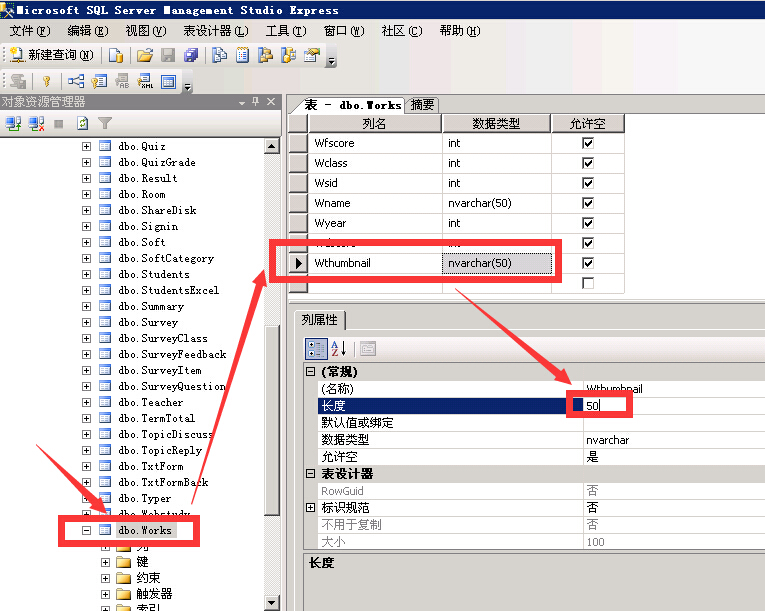Click the Save All icon

(x=191, y=55)
